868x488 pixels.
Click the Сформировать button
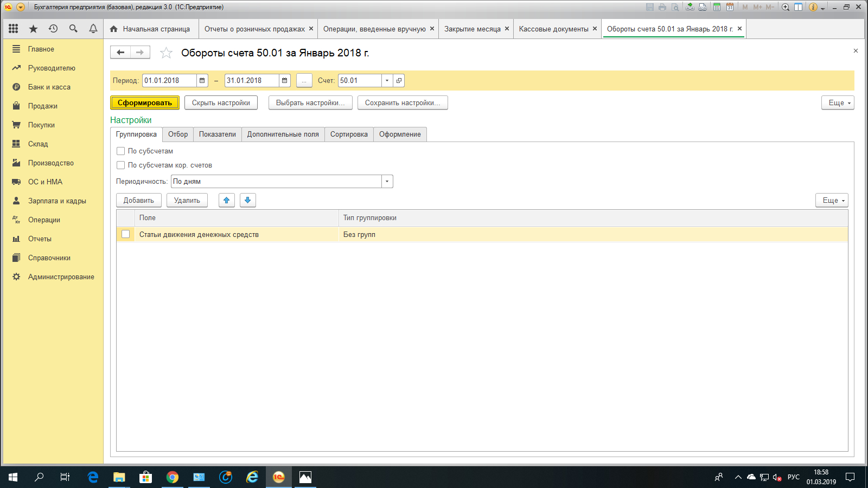145,103
